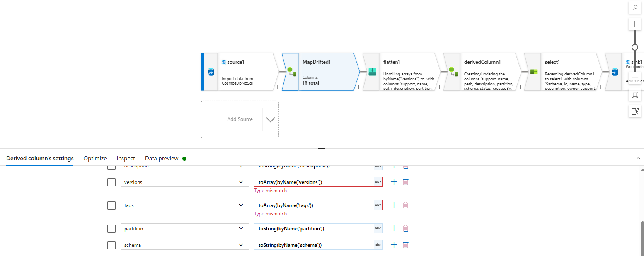
Task: Delete the partition column row
Action: click(x=406, y=228)
